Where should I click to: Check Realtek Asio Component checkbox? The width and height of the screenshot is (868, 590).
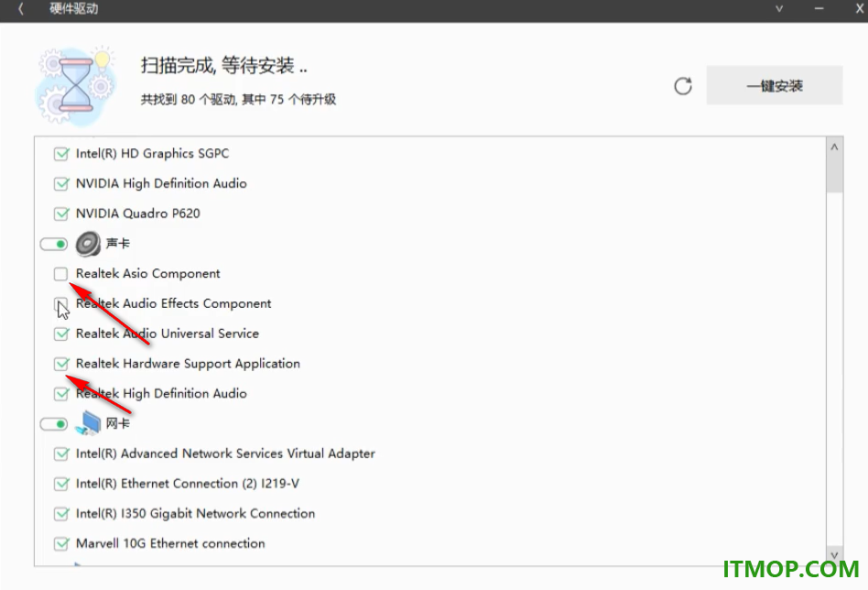coord(61,274)
